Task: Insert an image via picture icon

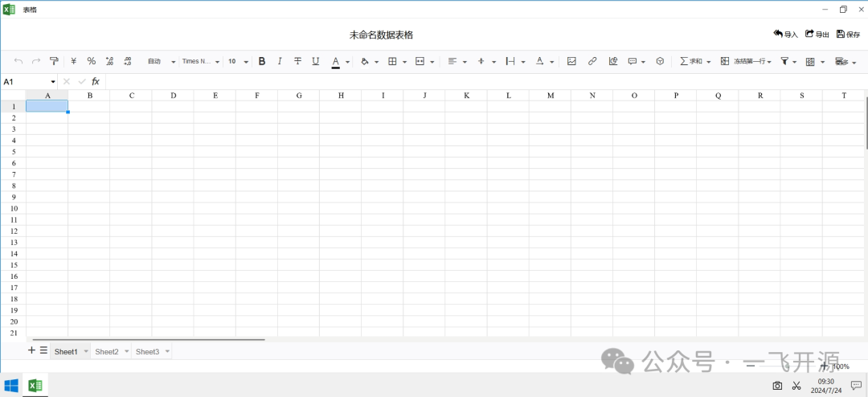Action: 572,61
